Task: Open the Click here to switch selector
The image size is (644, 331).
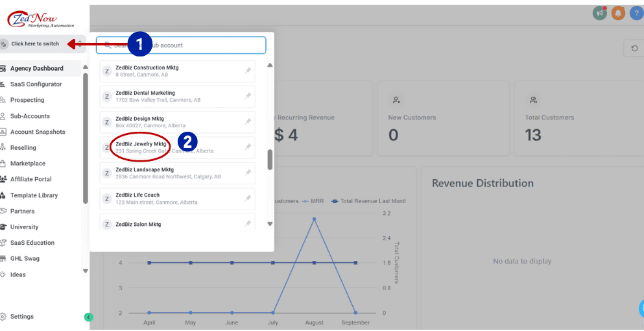Action: [43, 43]
